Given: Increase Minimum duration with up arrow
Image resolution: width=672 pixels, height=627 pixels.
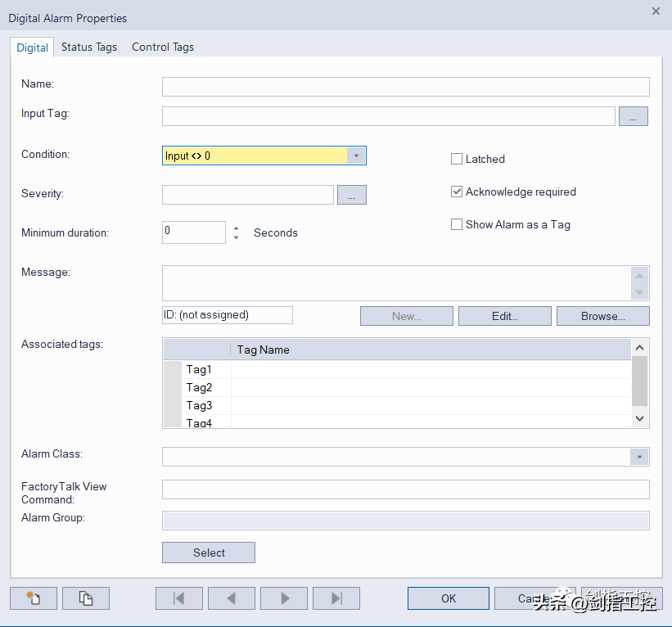Looking at the screenshot, I should tap(237, 228).
